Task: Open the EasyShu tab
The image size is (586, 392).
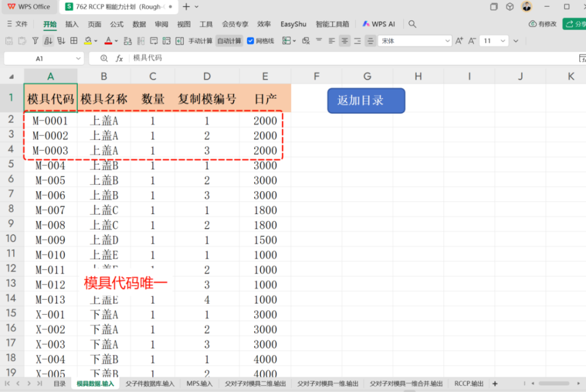Action: (294, 24)
